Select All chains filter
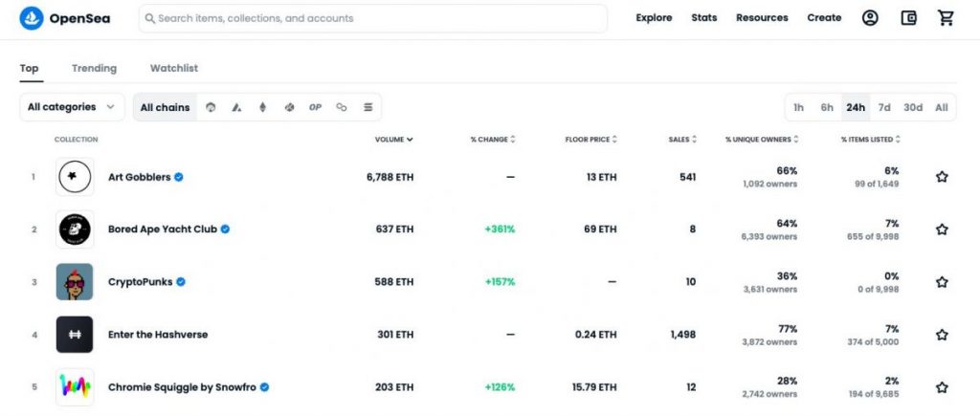This screenshot has height=416, width=980. tap(165, 107)
